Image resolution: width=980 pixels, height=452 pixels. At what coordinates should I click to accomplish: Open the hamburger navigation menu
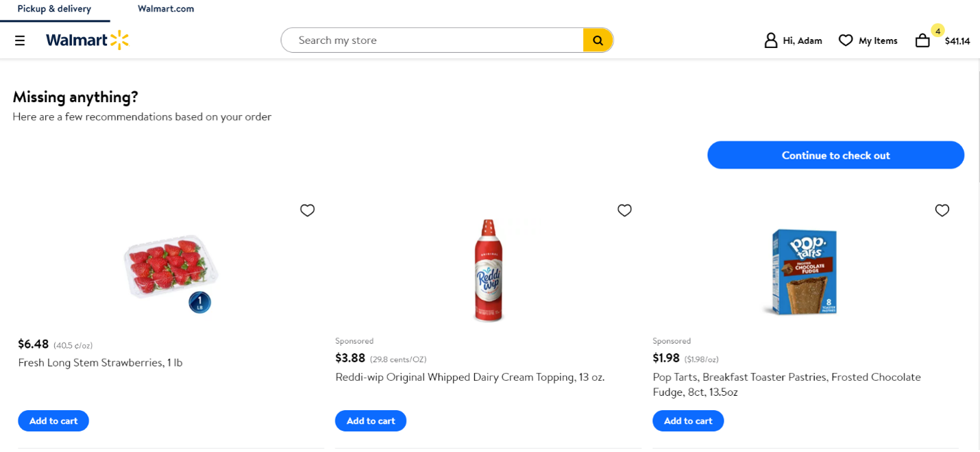(19, 40)
